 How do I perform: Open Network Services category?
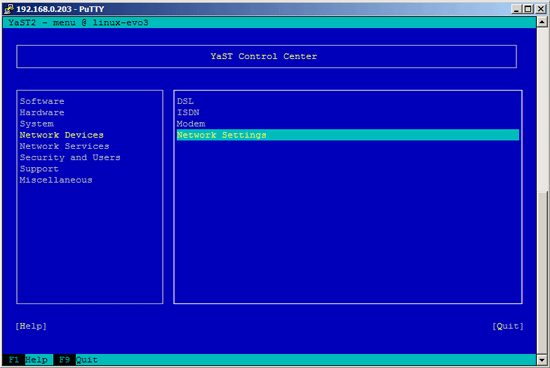[64, 146]
